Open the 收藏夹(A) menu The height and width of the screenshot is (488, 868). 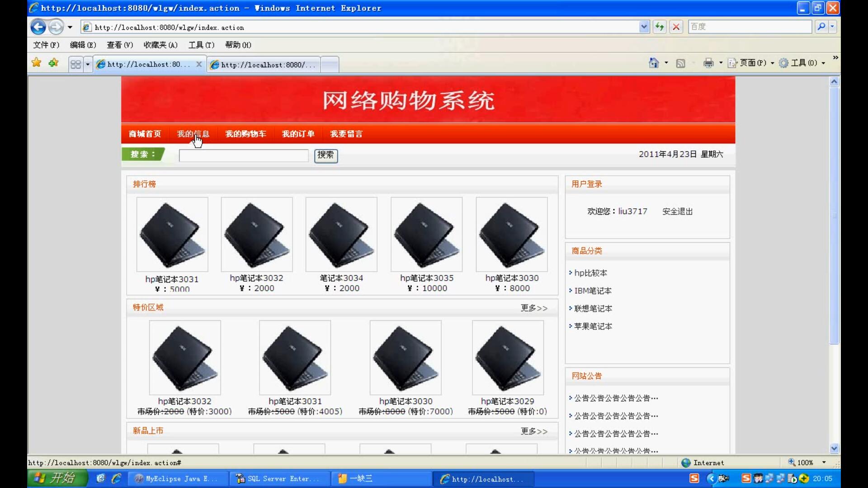pos(160,45)
